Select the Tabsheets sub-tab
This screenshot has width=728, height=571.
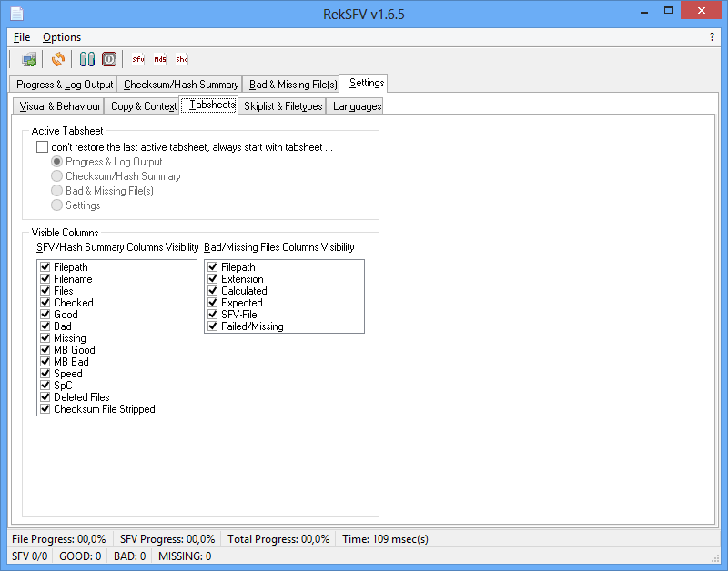(209, 105)
